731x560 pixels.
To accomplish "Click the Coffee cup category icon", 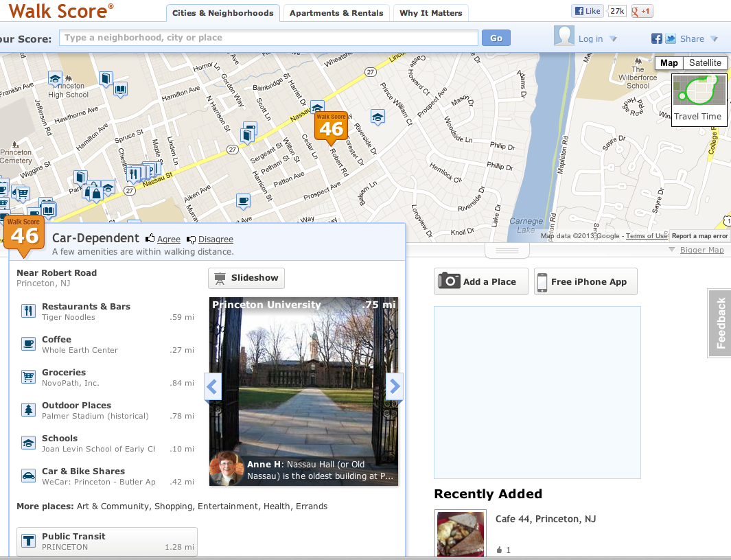I will [x=28, y=344].
